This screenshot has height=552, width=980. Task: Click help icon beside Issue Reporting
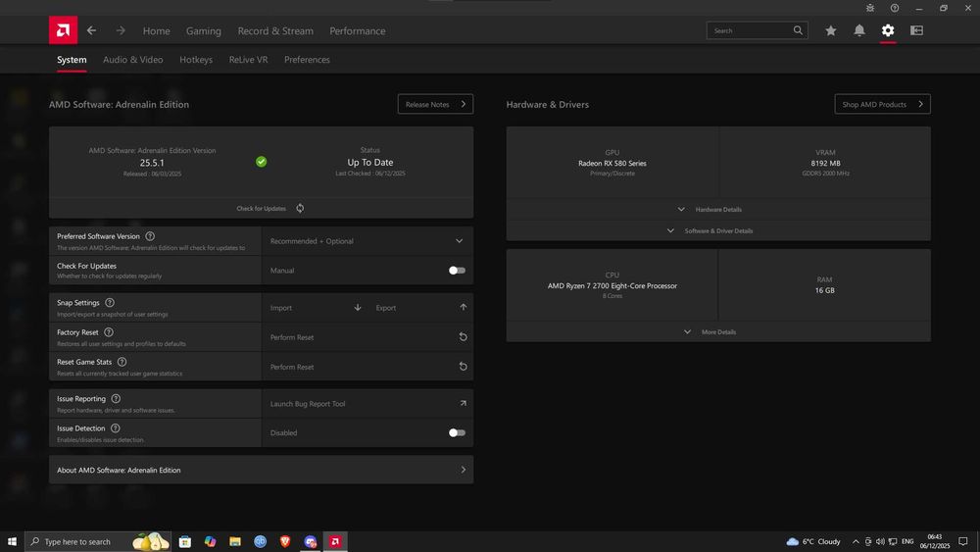[x=116, y=398]
